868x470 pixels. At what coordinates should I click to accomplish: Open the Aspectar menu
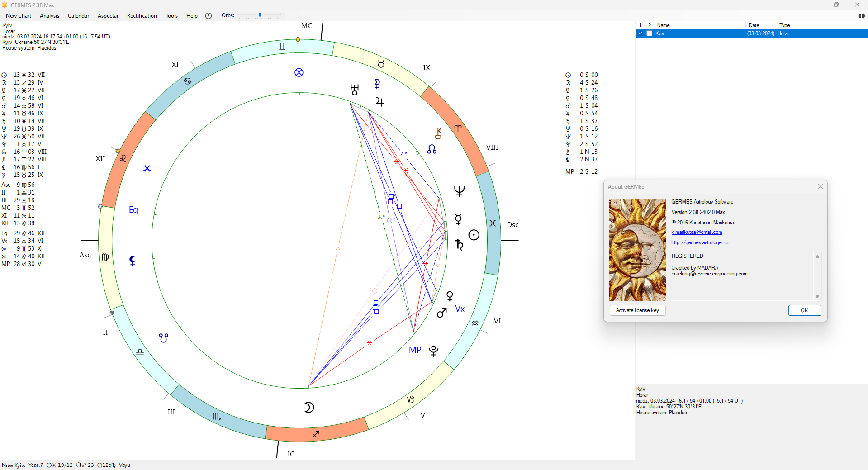(x=108, y=16)
